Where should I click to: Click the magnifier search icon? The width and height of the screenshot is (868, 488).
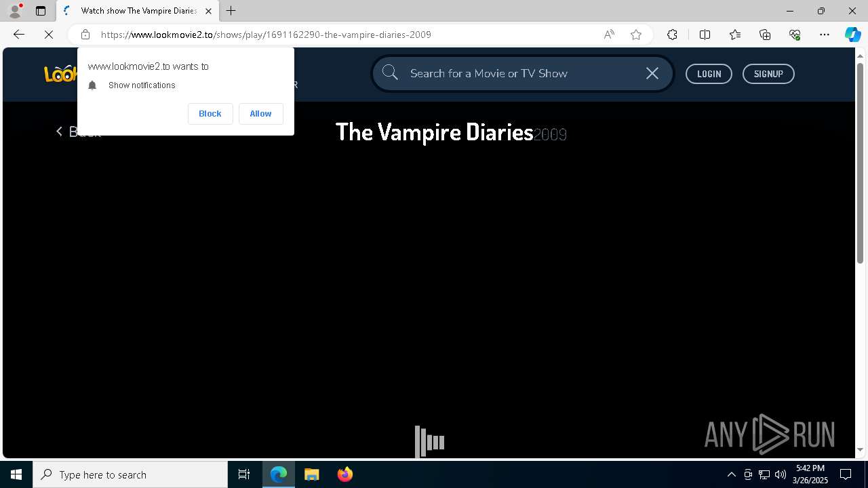[x=390, y=73]
